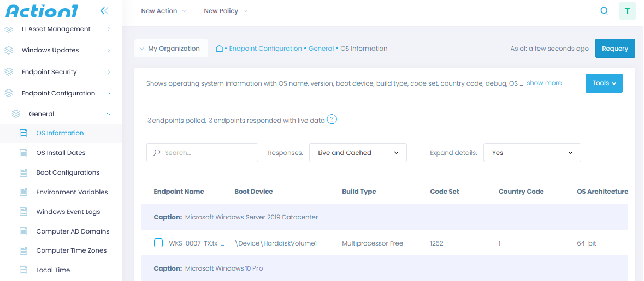Click the Boot Configurations document icon
The width and height of the screenshot is (644, 281).
point(23,172)
